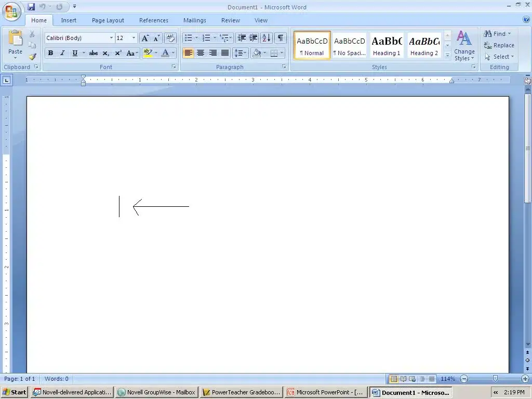
Task: Apply the Normal style
Action: click(312, 46)
